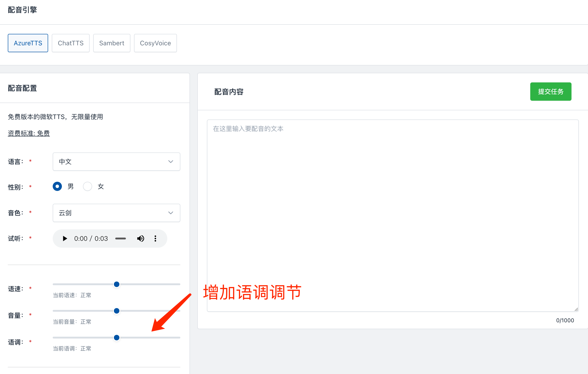Screen dimensions: 588x374
Task: Click the audio preview progress bar
Action: click(x=121, y=238)
